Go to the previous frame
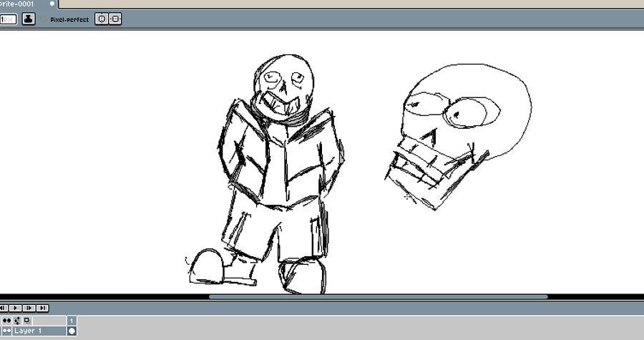The width and height of the screenshot is (644, 340). tap(4, 308)
